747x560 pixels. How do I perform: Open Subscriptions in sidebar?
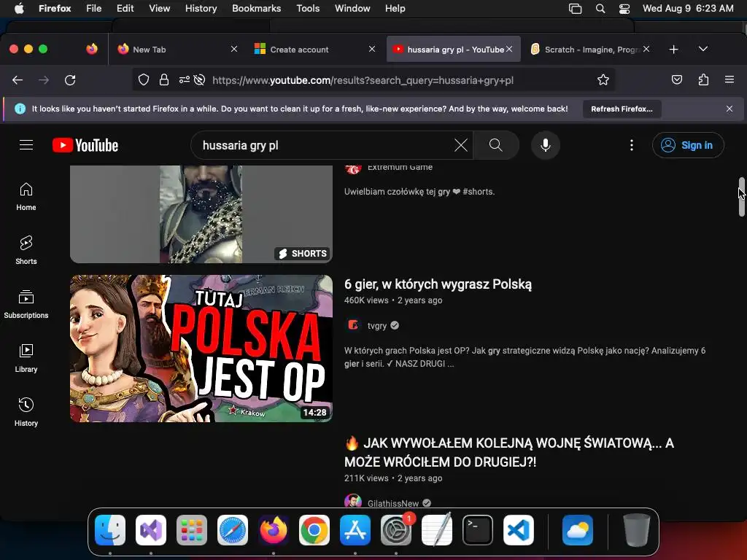26,304
